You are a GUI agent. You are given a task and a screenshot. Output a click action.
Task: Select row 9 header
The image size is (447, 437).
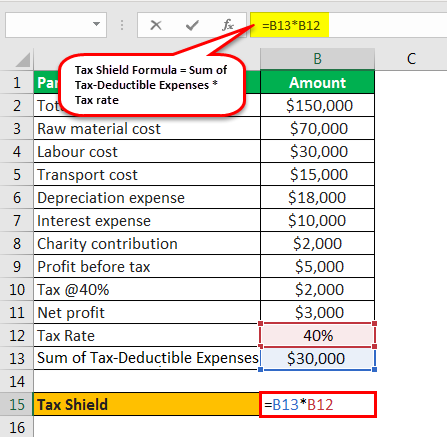pyautogui.click(x=17, y=266)
